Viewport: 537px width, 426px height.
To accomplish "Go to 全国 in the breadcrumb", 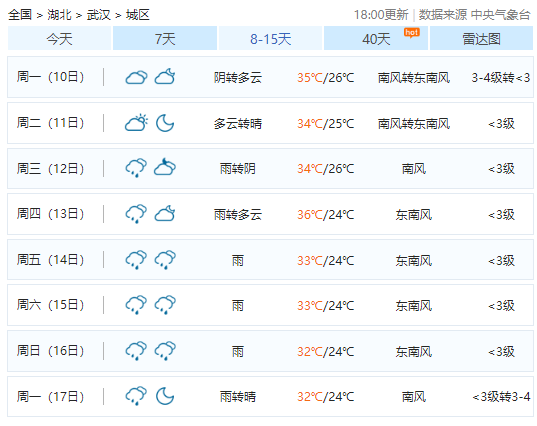I will click(20, 15).
